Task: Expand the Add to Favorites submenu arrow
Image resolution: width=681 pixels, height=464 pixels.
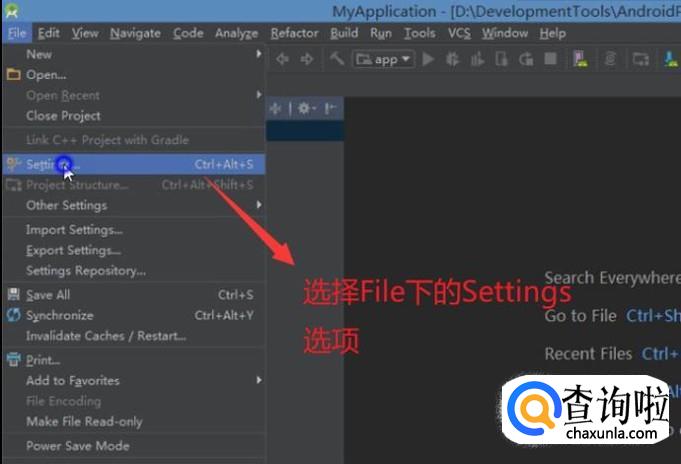Action: (x=259, y=380)
